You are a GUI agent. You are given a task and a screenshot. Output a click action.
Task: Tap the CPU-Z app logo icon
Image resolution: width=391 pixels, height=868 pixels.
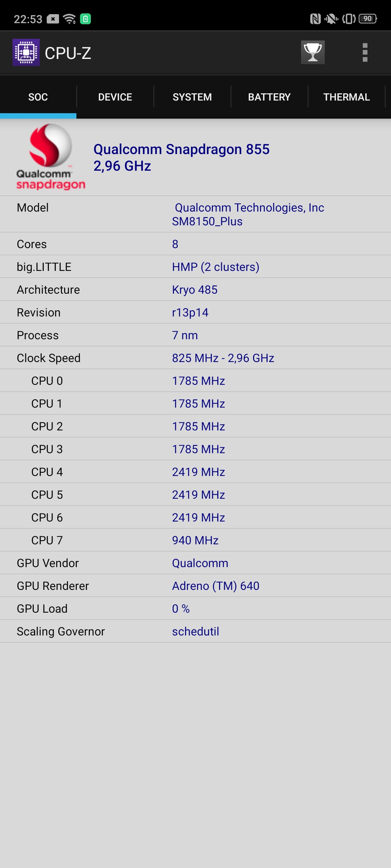[x=26, y=52]
